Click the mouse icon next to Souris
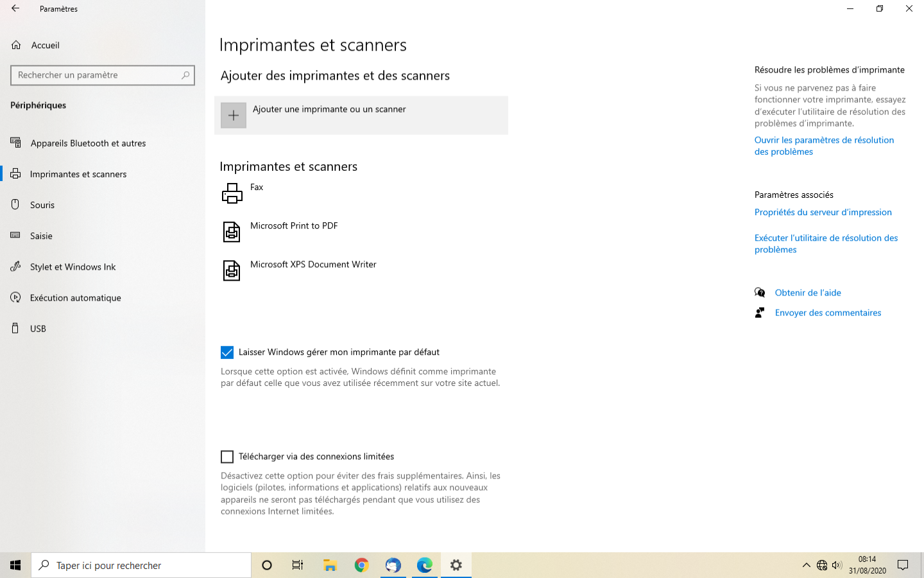This screenshot has height=578, width=924. (16, 204)
